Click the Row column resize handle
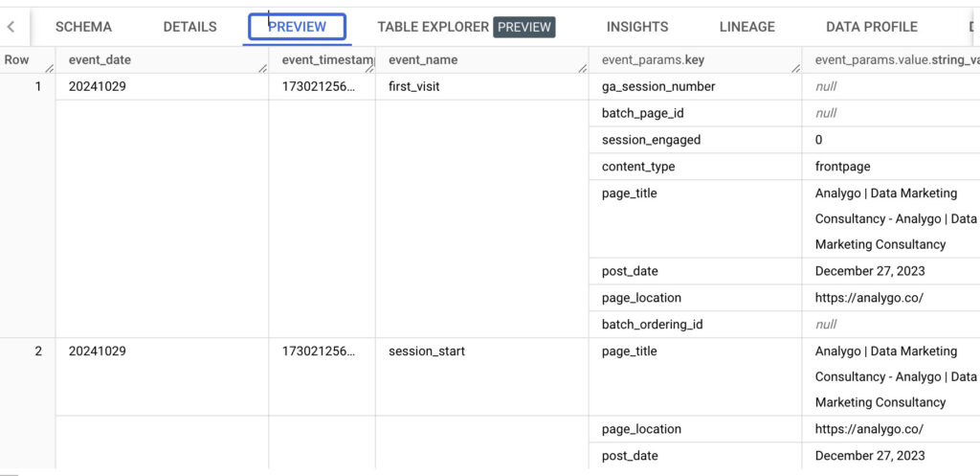This screenshot has width=980, height=476. click(50, 68)
